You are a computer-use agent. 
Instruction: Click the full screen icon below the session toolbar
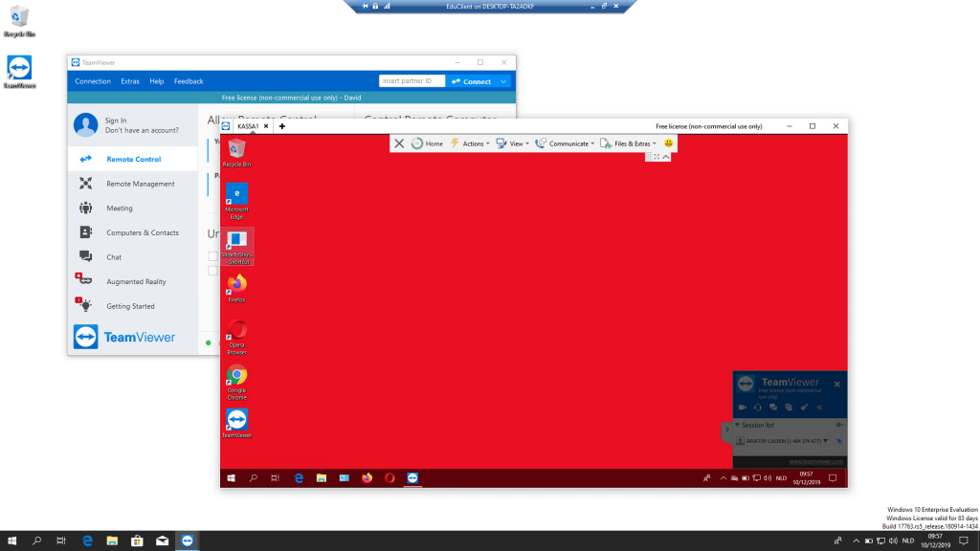coord(657,157)
